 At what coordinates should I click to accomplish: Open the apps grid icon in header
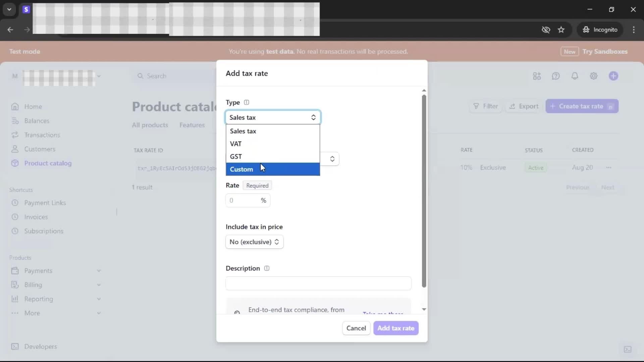(537, 76)
